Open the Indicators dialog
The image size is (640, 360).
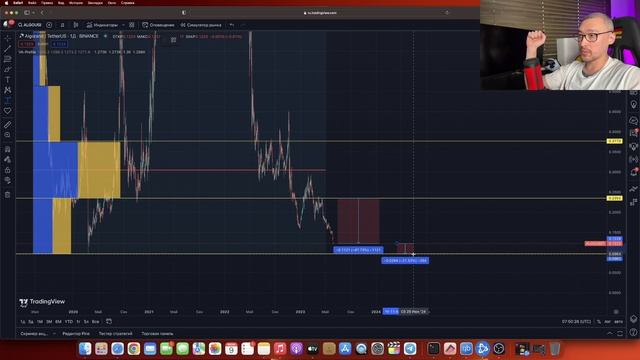tap(102, 25)
